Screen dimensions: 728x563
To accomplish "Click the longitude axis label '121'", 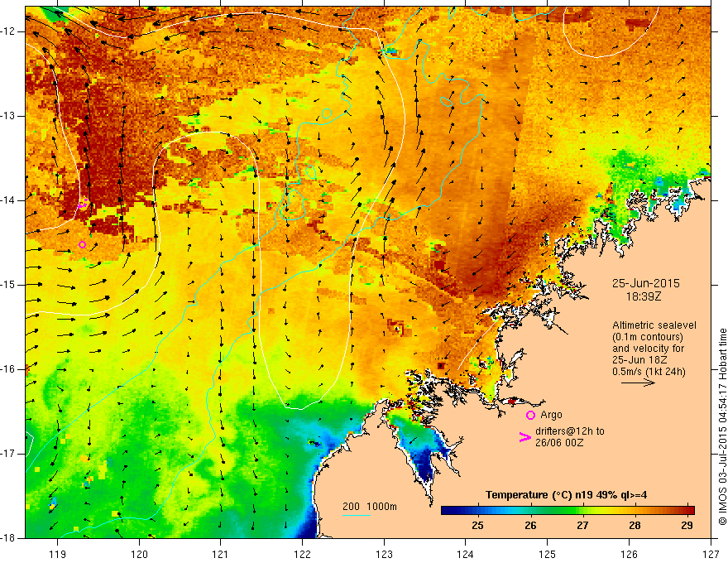I will point(221,554).
